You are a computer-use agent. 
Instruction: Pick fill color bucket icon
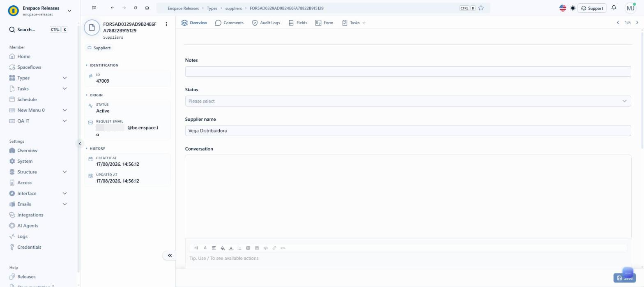pyautogui.click(x=222, y=248)
